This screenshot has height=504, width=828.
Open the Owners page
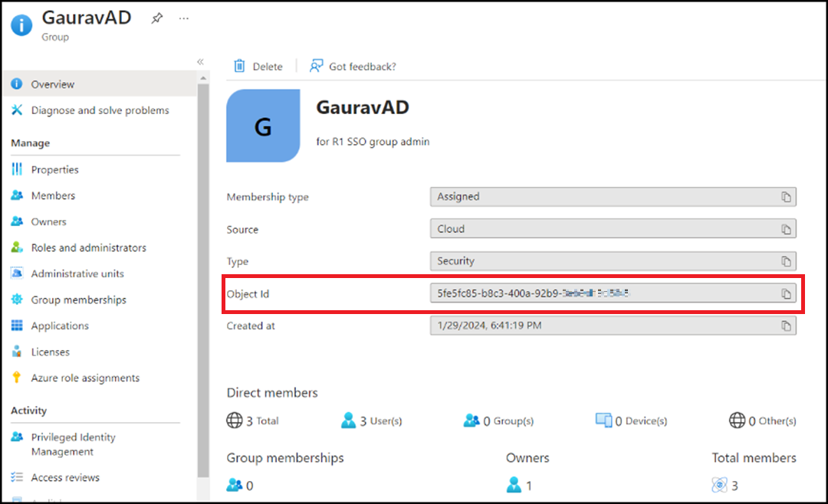click(48, 221)
